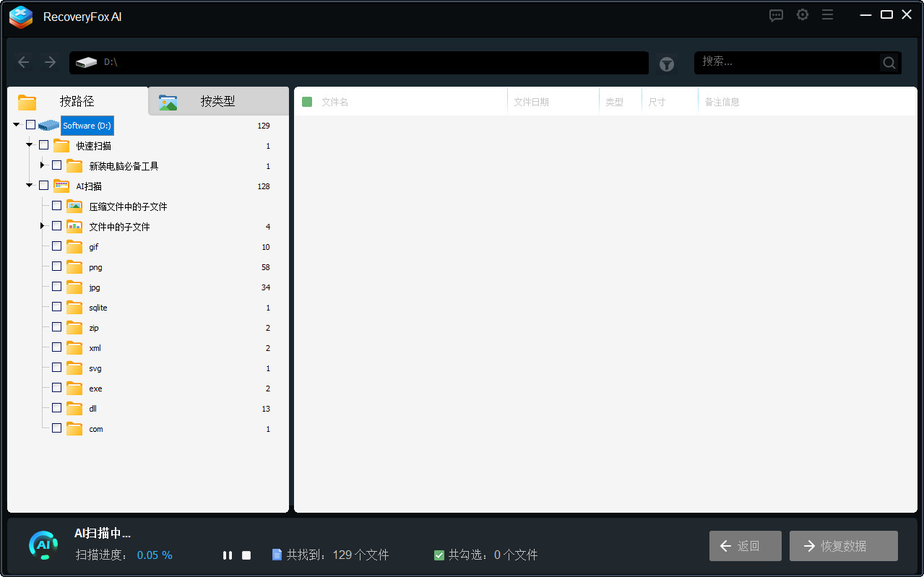
Task: Expand the 文件中的子文件 folder
Action: click(42, 225)
